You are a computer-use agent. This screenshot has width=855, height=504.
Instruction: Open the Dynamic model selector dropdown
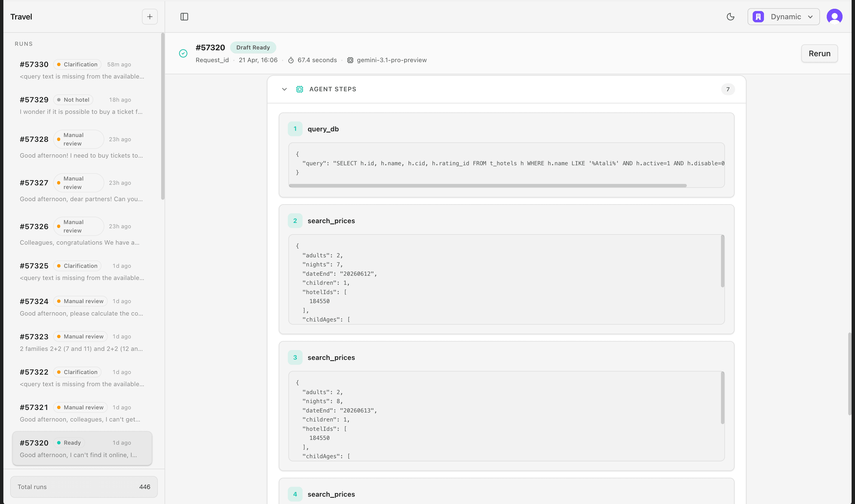pyautogui.click(x=784, y=16)
